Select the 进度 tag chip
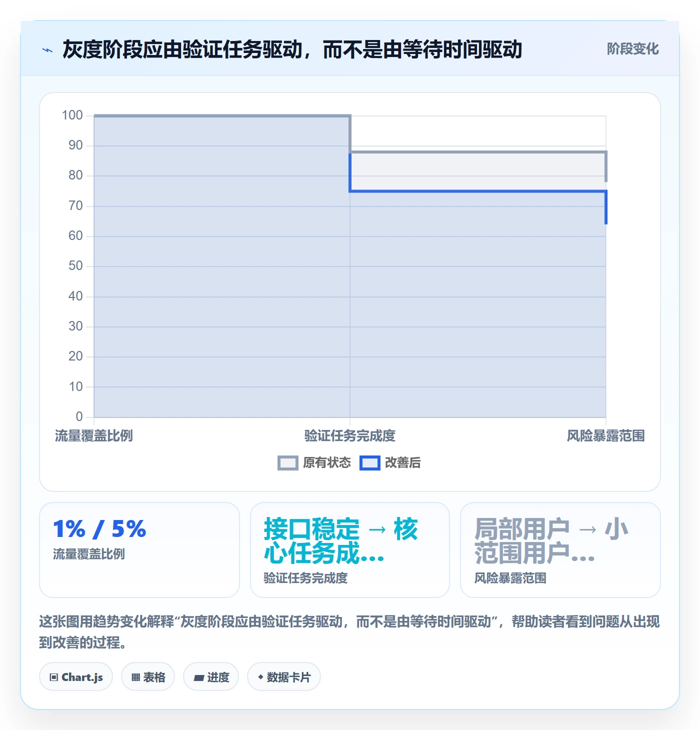 [x=211, y=677]
